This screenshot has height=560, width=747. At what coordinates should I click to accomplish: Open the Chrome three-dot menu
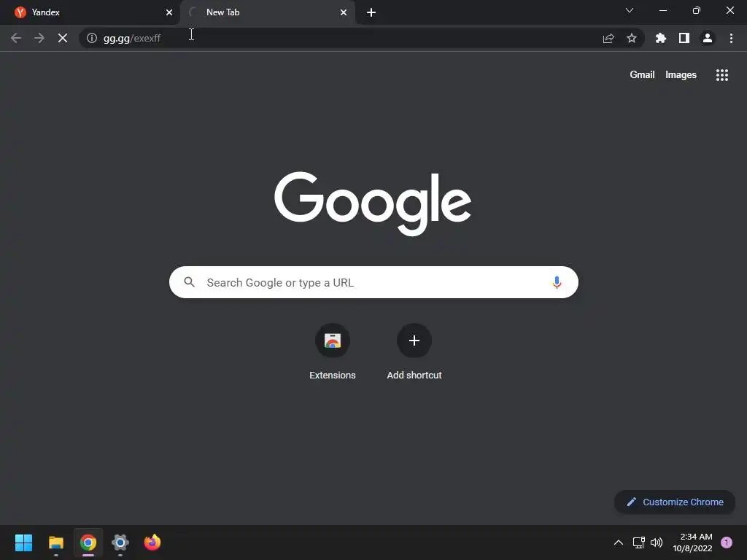point(731,38)
